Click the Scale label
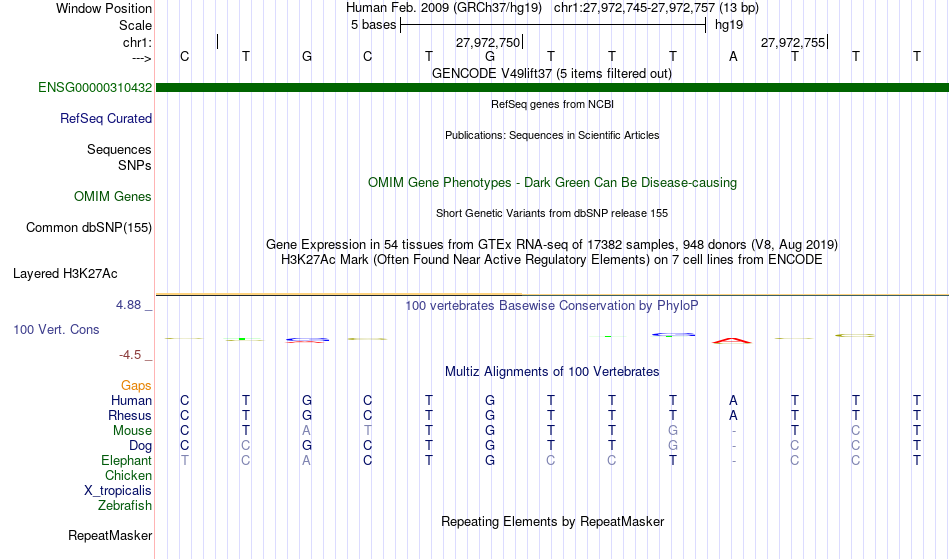The width and height of the screenshot is (950, 559). [136, 25]
